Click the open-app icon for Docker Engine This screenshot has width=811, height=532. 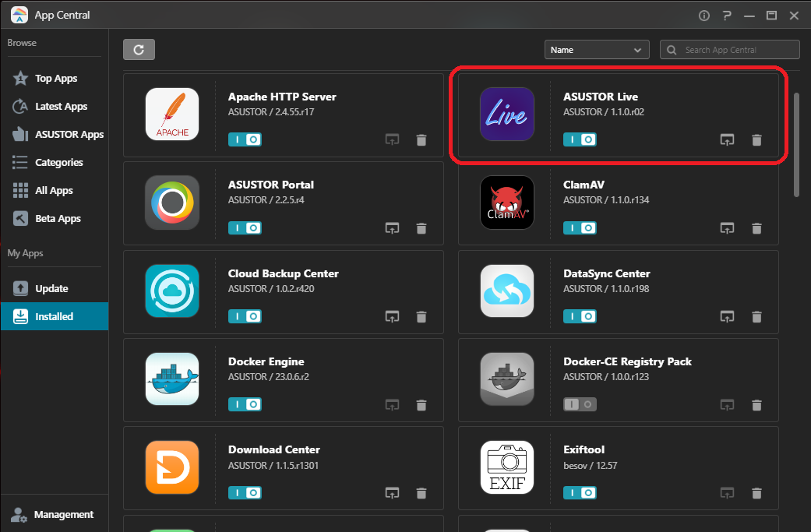pyautogui.click(x=392, y=405)
